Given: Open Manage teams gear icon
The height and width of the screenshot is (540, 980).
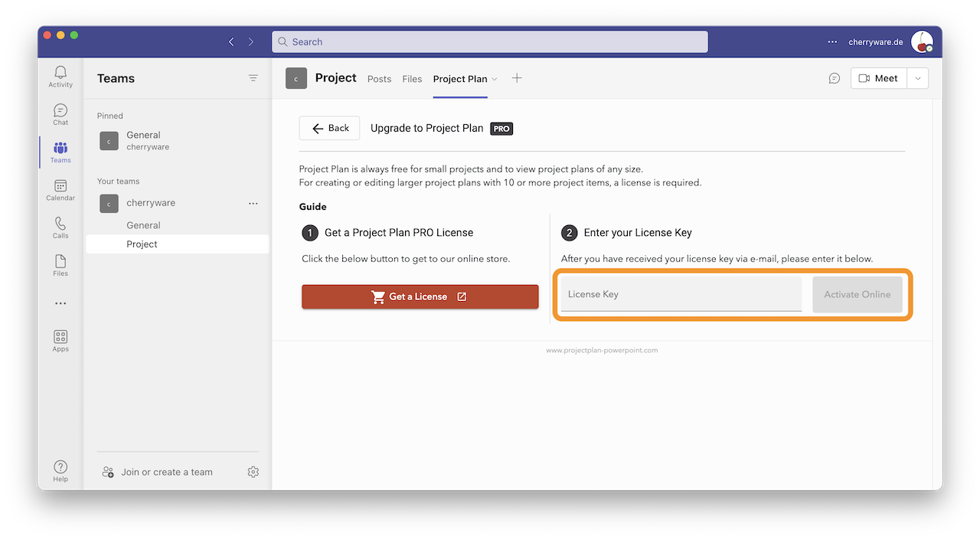Looking at the screenshot, I should tap(253, 472).
